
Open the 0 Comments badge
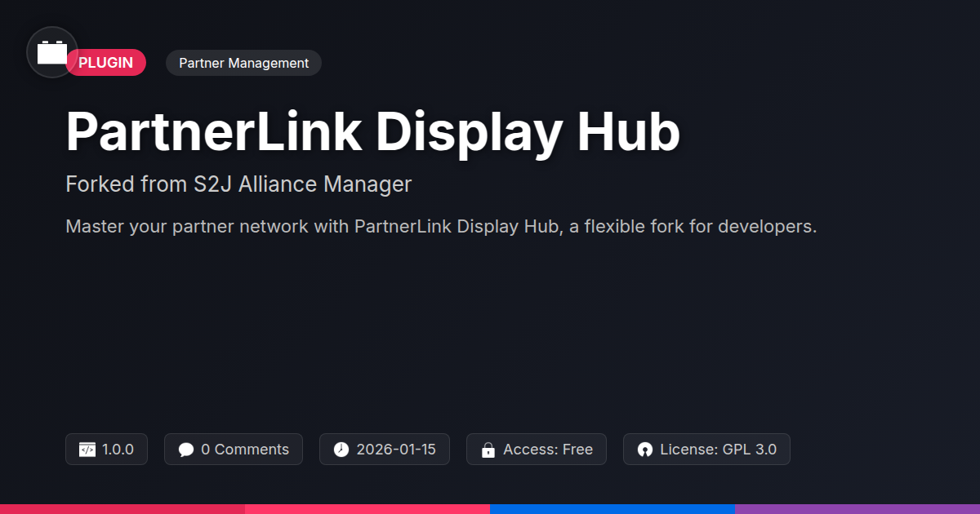(234, 450)
